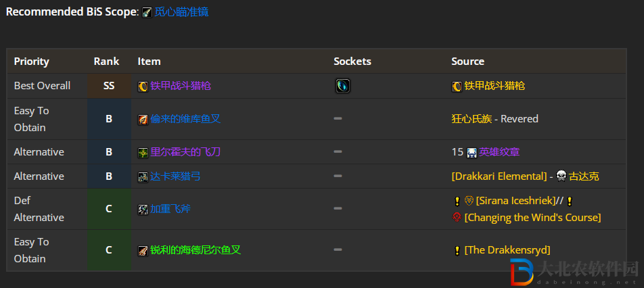Screen dimensions: 644x288
Task: Click the scope icon beside 觅心瞄准镜
Action: pyautogui.click(x=147, y=13)
